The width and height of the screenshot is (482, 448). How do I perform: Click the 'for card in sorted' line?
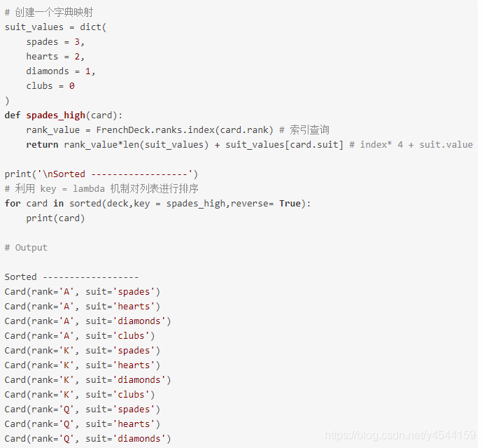pyautogui.click(x=157, y=204)
